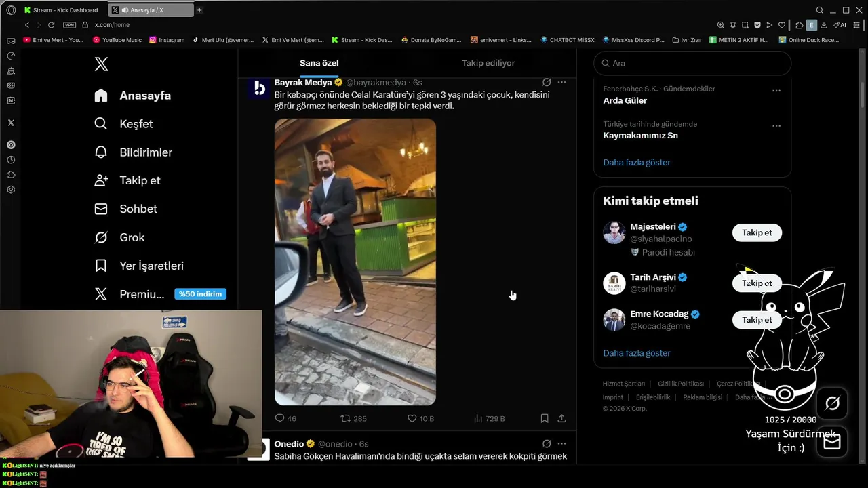The height and width of the screenshot is (488, 868).
Task: Share the Bayrak Medya post
Action: [561, 419]
